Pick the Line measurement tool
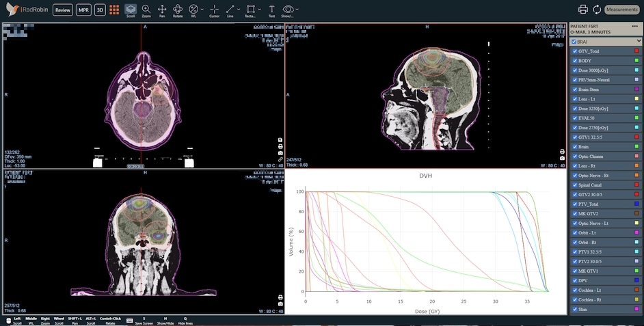Viewport: 644px width, 326px height. 230,11
